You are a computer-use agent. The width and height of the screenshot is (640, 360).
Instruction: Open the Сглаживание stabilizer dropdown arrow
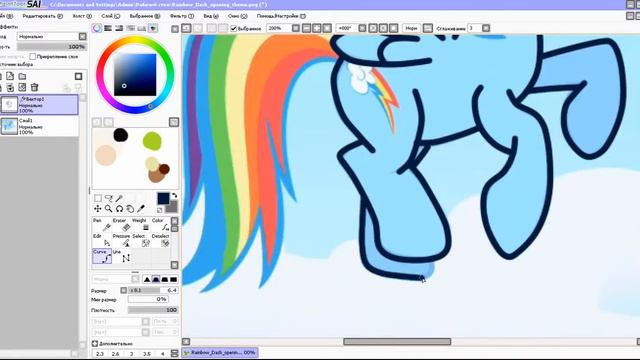point(486,28)
